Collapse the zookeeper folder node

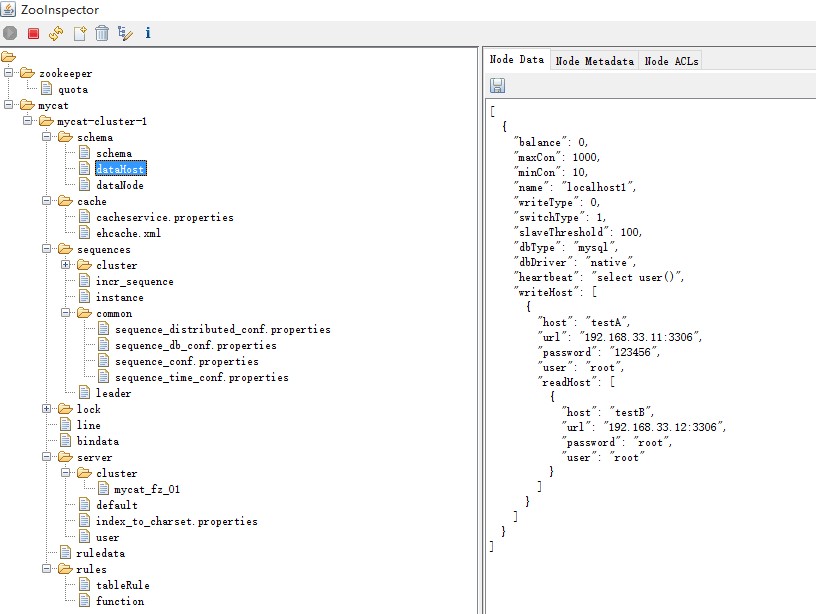(10, 73)
